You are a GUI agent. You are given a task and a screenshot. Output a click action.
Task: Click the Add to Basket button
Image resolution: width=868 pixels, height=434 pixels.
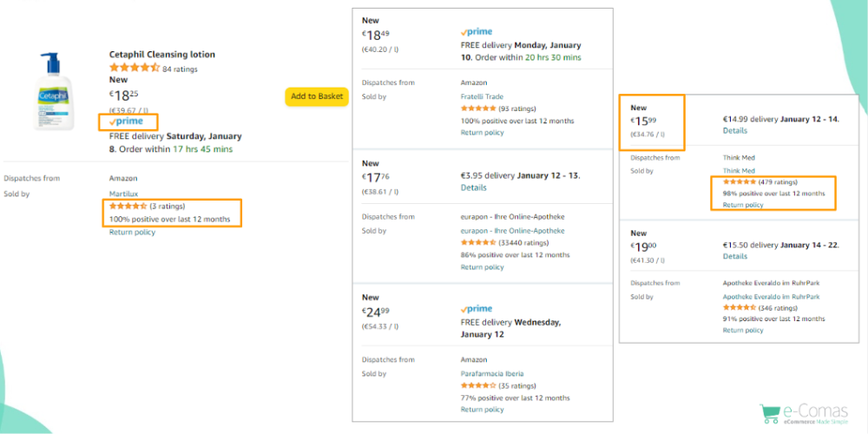point(317,96)
